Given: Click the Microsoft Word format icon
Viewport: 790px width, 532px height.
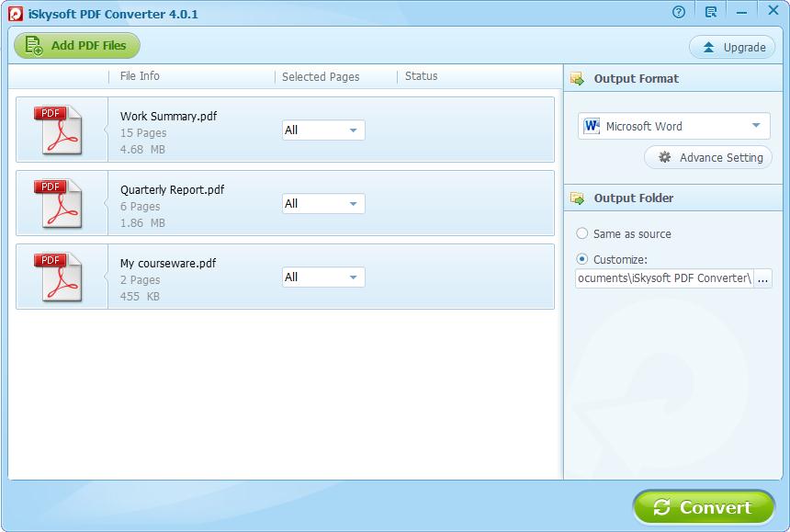Looking at the screenshot, I should pos(592,126).
